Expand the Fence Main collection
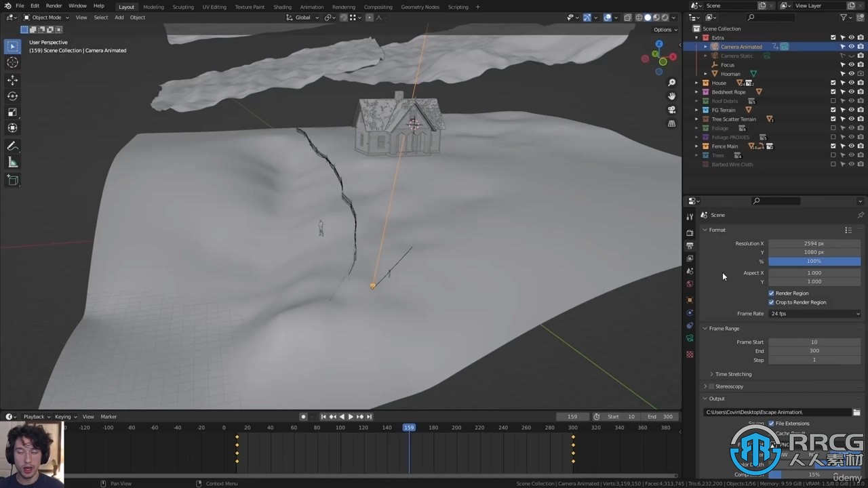 coord(696,146)
